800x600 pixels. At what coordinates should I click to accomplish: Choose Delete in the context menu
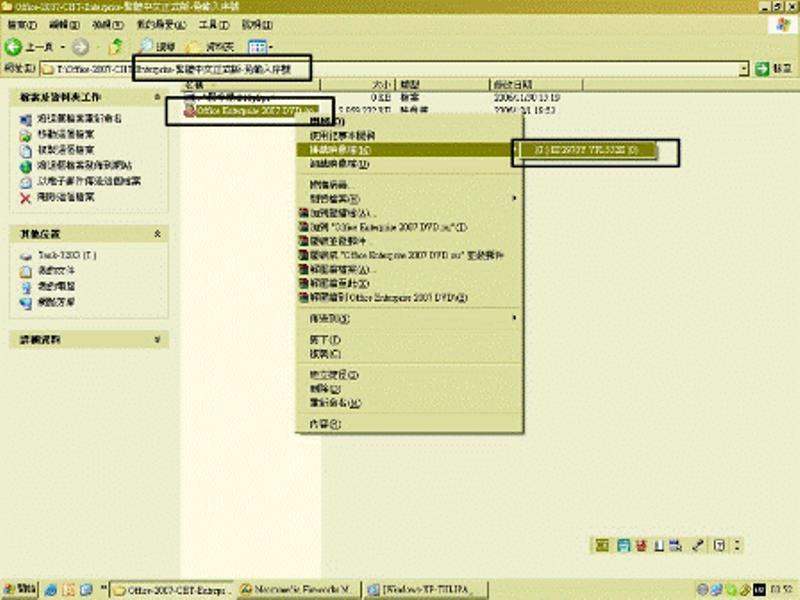tap(410, 389)
